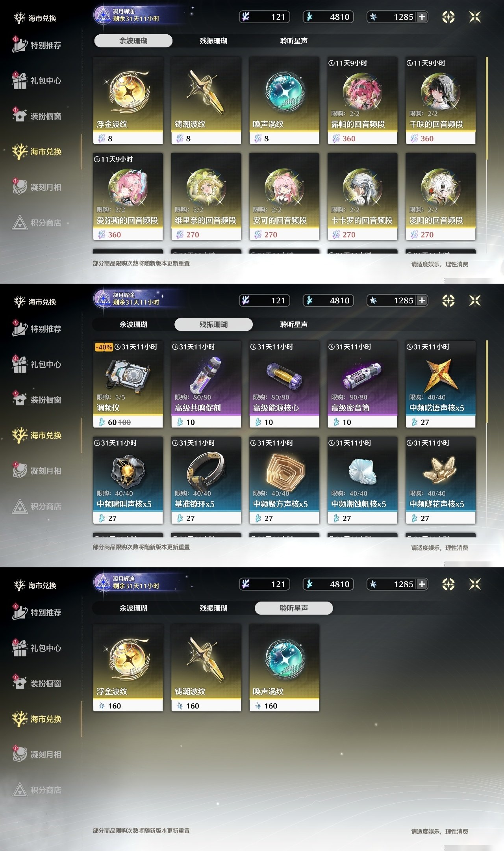Click the highlighted 聆听星声 tab
The width and height of the screenshot is (504, 851).
[x=294, y=608]
